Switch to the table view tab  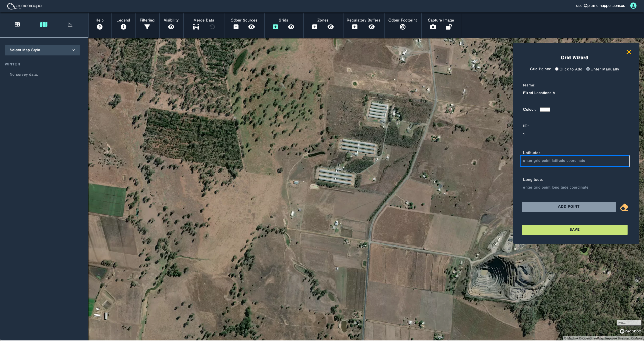click(x=17, y=24)
